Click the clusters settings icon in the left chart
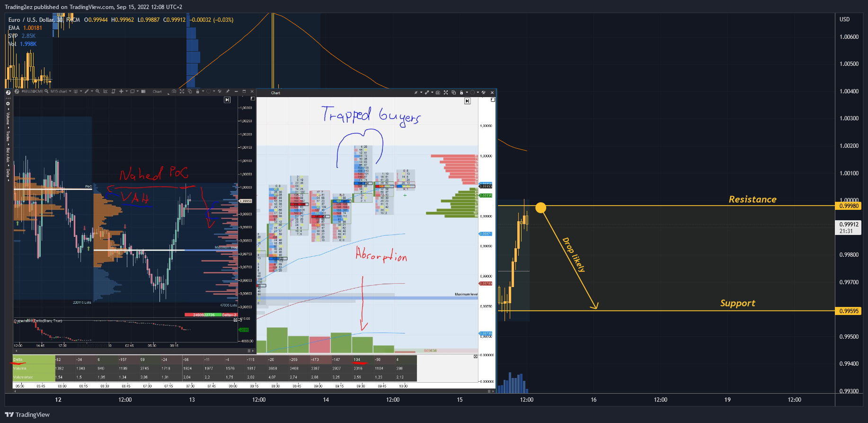Image resolution: width=868 pixels, height=423 pixels. pos(113,91)
